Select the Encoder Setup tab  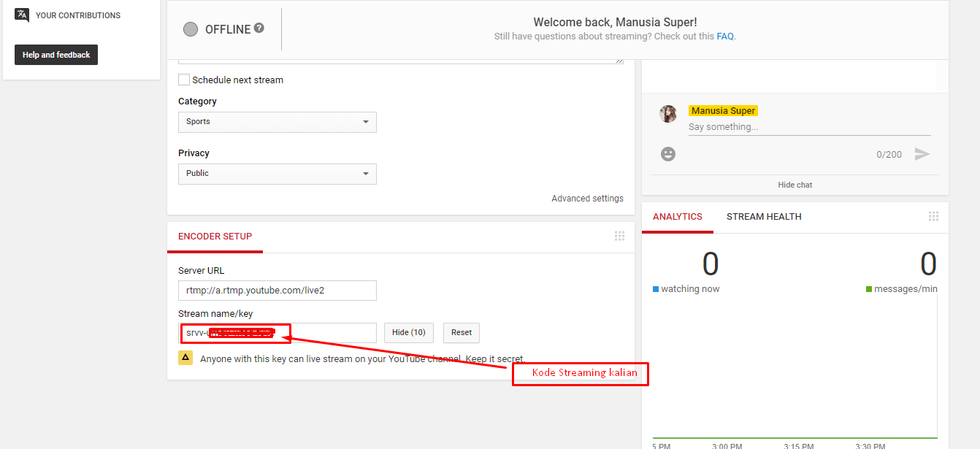point(215,237)
